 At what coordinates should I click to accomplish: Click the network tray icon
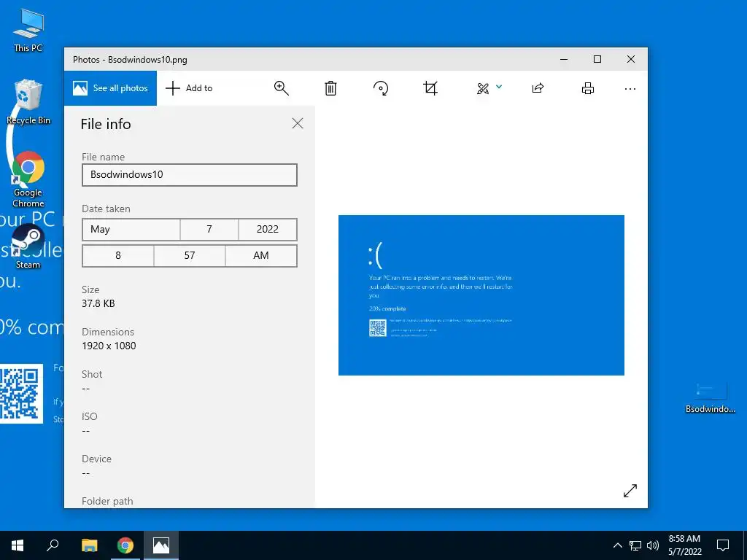(x=635, y=545)
